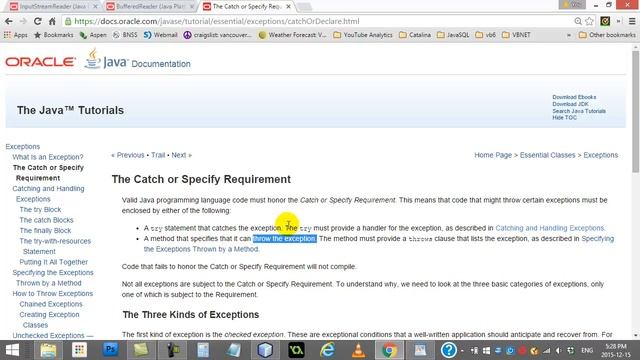Open the Exceptions breadcrumb link at right
Screen dimensions: 640x360
pyautogui.click(x=600, y=155)
